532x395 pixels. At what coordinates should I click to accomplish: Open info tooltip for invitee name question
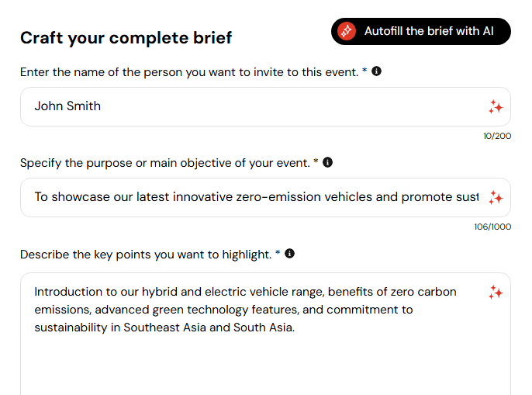pos(376,71)
